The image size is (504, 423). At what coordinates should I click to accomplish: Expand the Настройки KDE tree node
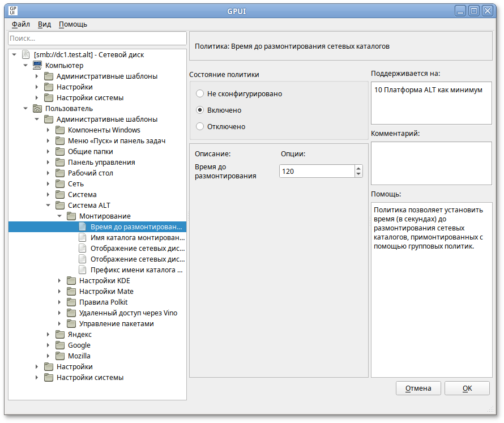coord(59,281)
